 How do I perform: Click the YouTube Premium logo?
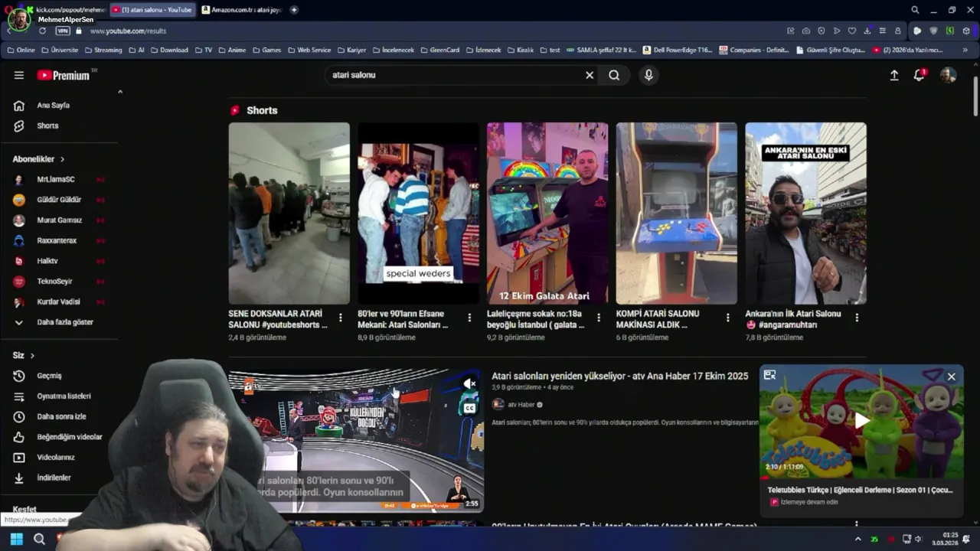[64, 75]
